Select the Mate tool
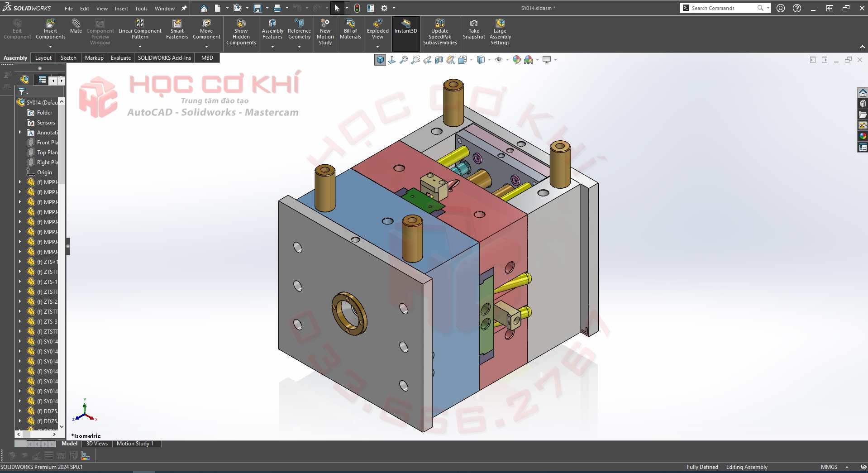The image size is (868, 473). coord(76,26)
